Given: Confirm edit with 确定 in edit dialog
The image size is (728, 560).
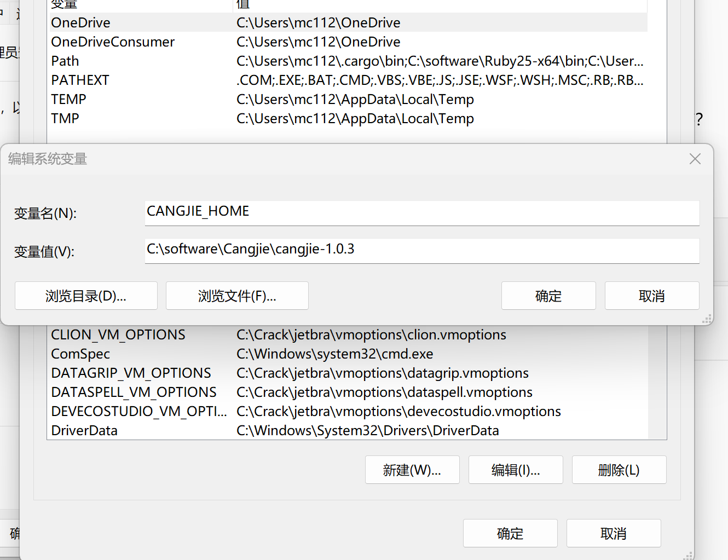Looking at the screenshot, I should 548,296.
